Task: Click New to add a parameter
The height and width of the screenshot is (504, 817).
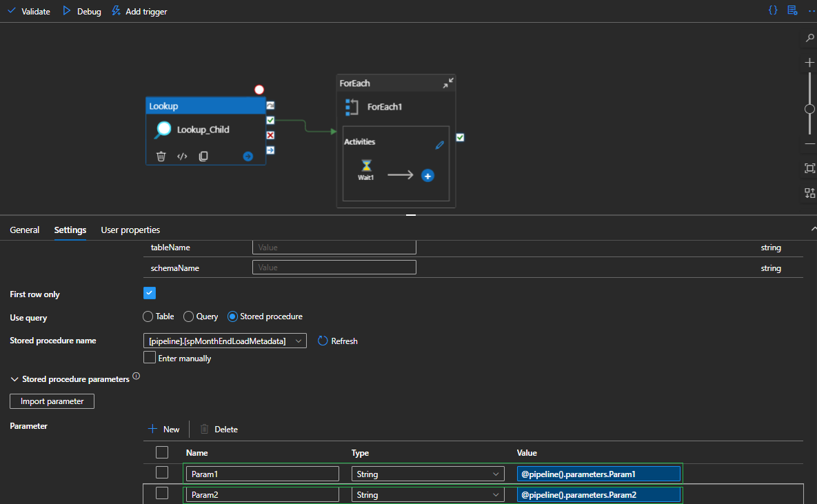Action: tap(163, 429)
